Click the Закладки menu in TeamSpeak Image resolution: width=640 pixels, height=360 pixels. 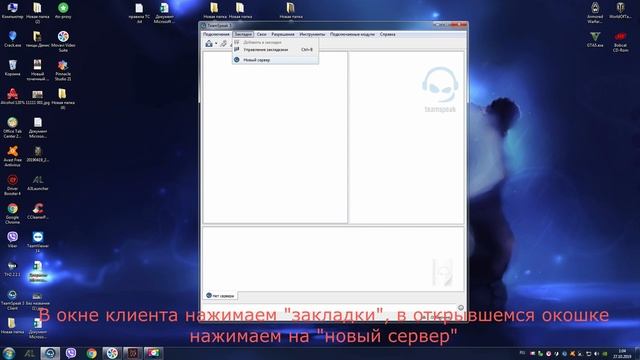point(243,34)
